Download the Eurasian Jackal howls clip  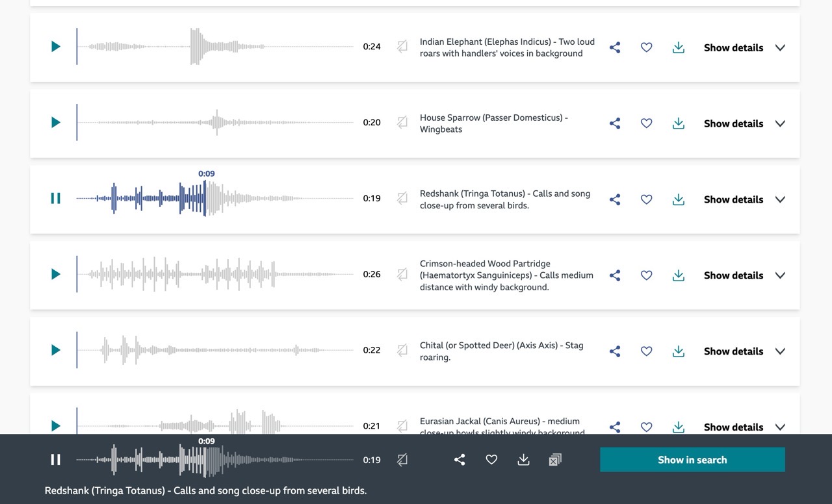(x=678, y=427)
